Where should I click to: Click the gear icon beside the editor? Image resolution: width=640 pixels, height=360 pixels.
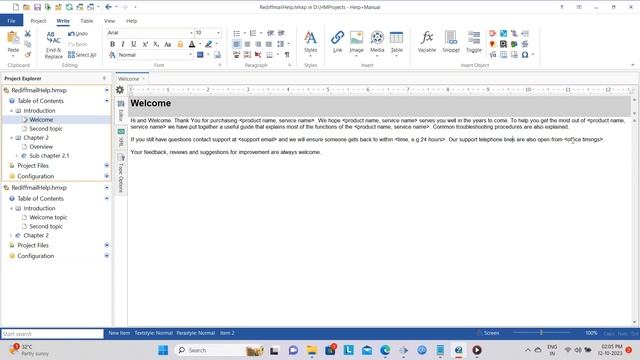click(120, 90)
